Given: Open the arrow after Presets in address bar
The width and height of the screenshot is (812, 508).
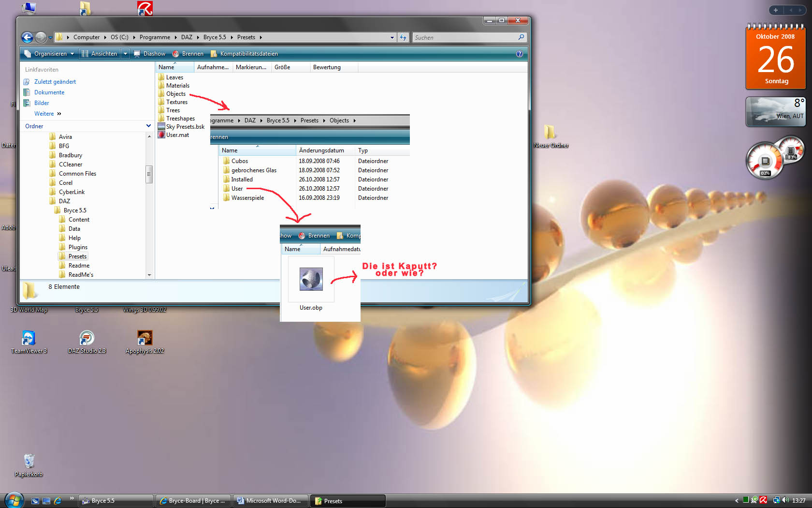Looking at the screenshot, I should coord(261,37).
